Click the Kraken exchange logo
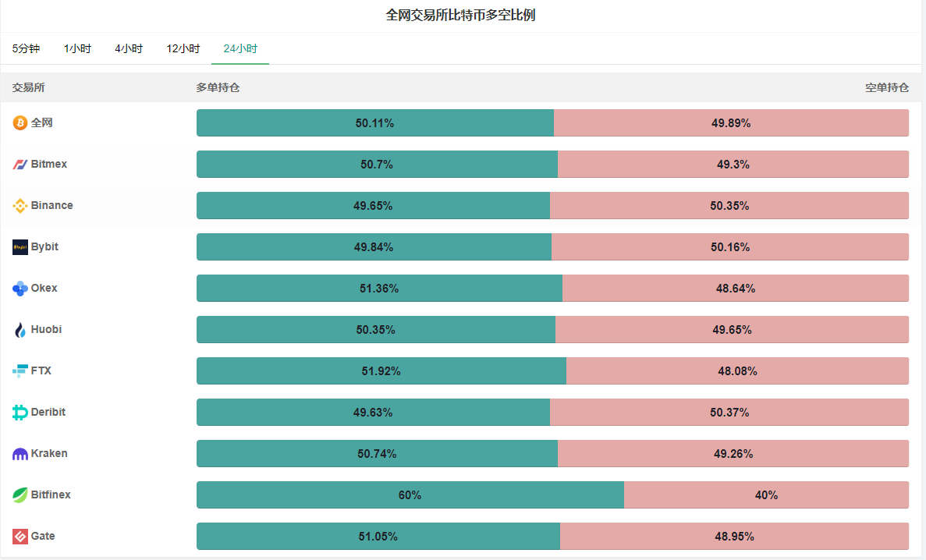Image resolution: width=926 pixels, height=560 pixels. (20, 454)
